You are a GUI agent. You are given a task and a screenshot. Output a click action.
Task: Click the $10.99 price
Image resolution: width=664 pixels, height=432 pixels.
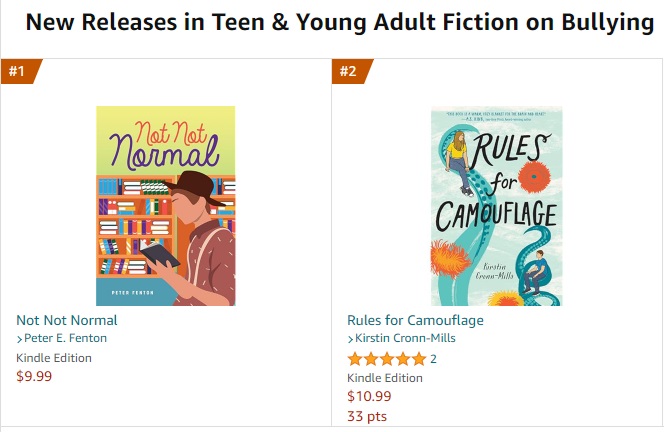coord(369,396)
